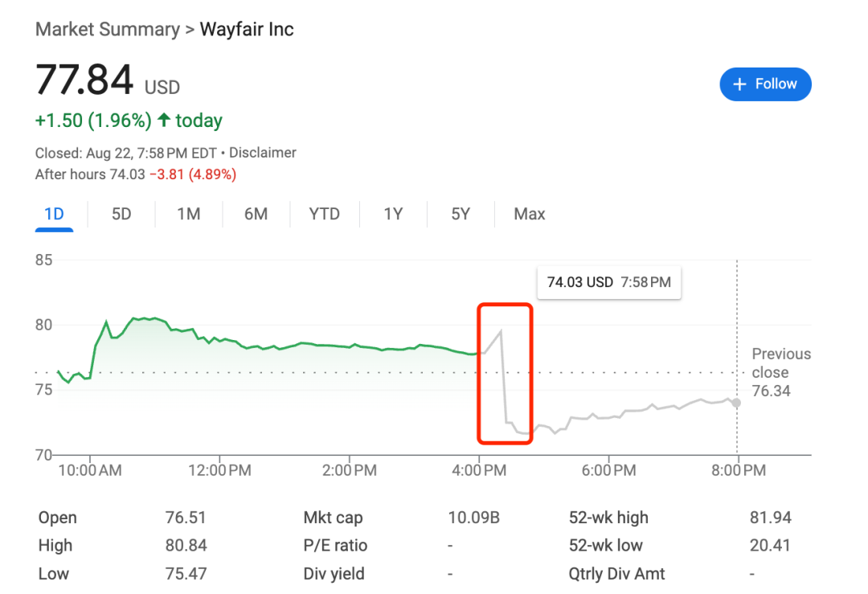868x594 pixels.
Task: Click the Mkt cap label
Action: pyautogui.click(x=333, y=518)
